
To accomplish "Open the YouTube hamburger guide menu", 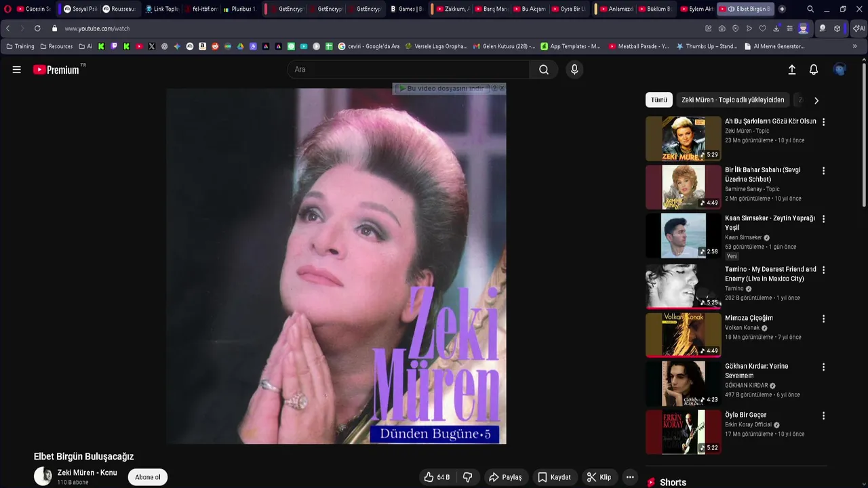I will 17,70.
